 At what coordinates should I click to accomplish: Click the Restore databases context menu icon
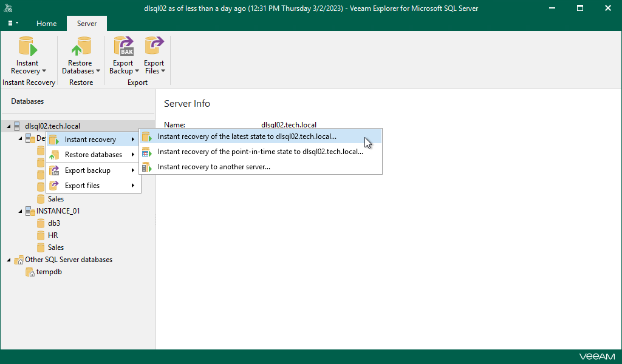[x=54, y=155]
